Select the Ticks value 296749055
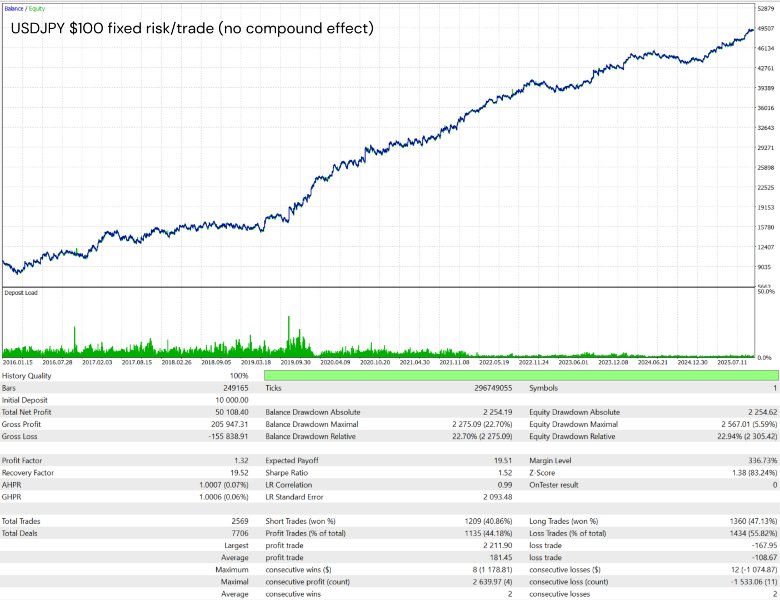This screenshot has width=780, height=600. pos(493,388)
